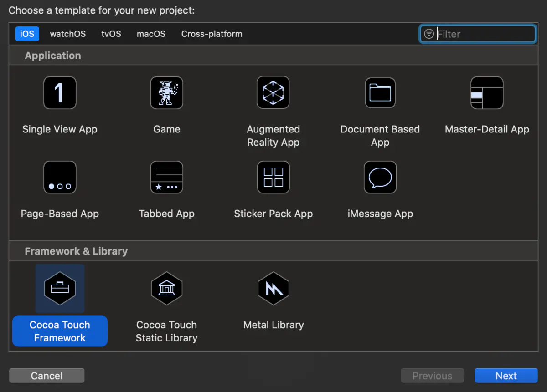
Task: Select the Metal Library icon
Action: pos(273,289)
